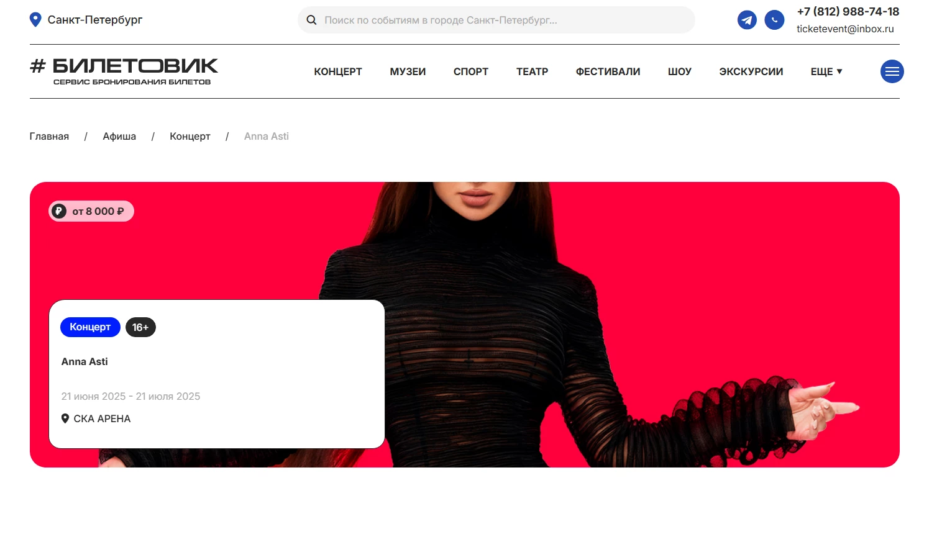
Task: Go to the ФЕСТИВАЛИ section
Action: pos(608,71)
